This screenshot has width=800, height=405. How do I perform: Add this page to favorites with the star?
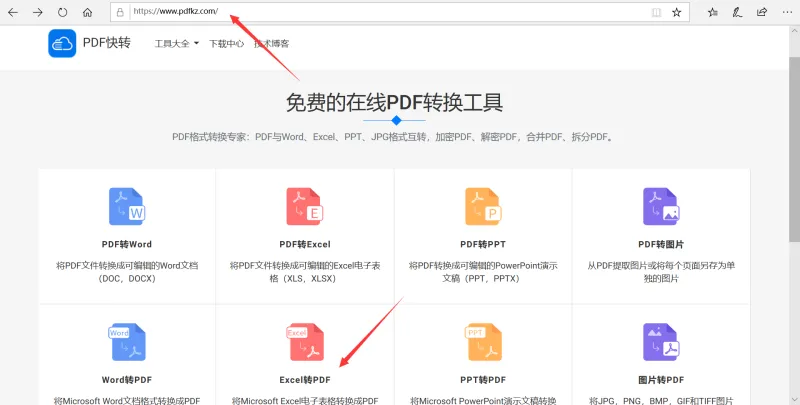tap(677, 12)
